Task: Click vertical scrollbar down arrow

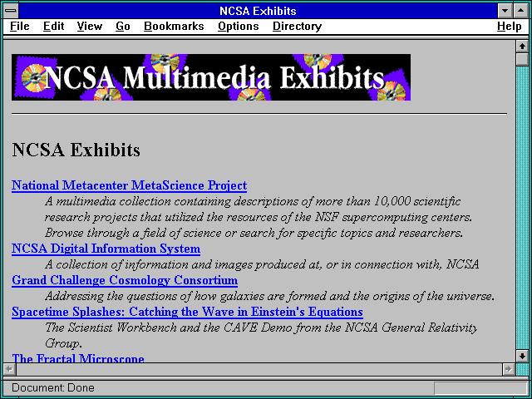Action: pos(522,356)
